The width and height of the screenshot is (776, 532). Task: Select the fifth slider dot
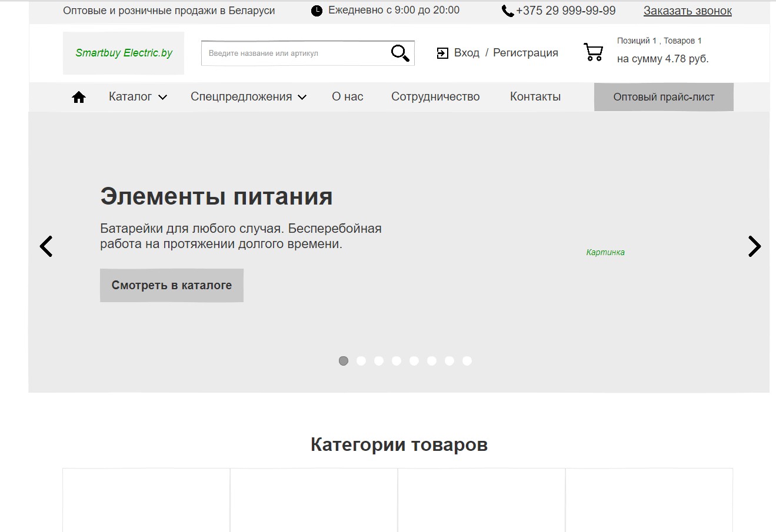coord(414,361)
